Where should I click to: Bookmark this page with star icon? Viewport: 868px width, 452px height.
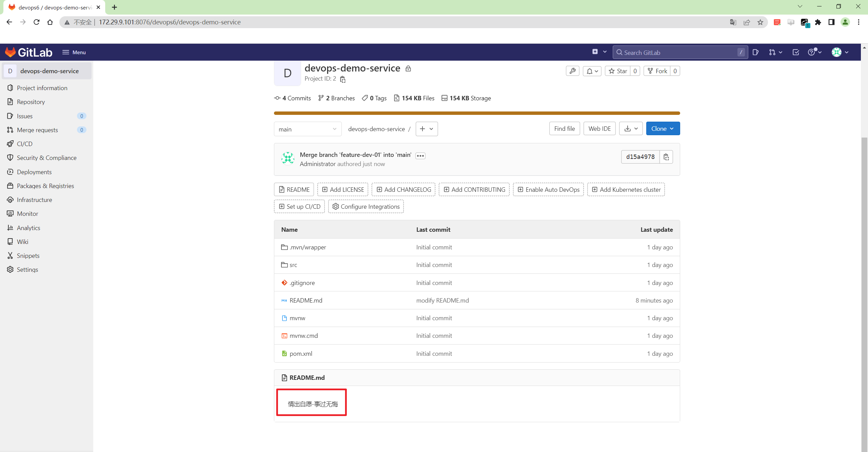(760, 22)
